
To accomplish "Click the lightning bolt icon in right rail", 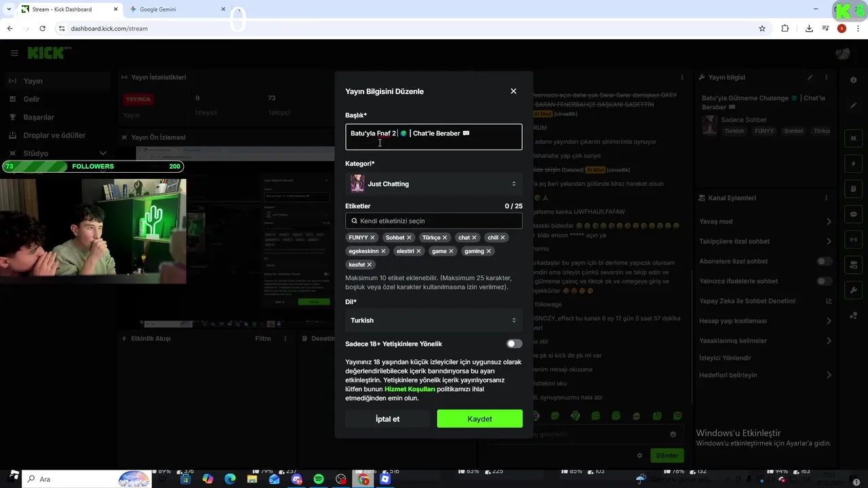I will 853,164.
